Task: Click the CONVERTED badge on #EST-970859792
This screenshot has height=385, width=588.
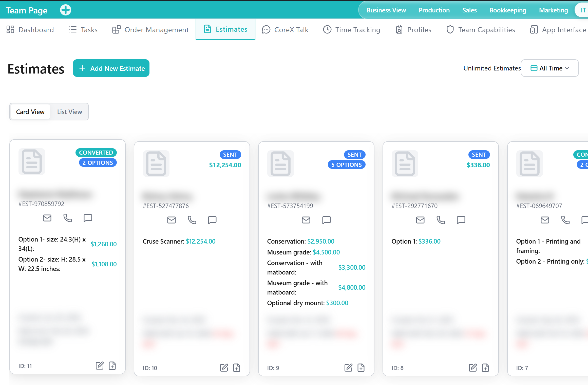Action: (96, 153)
